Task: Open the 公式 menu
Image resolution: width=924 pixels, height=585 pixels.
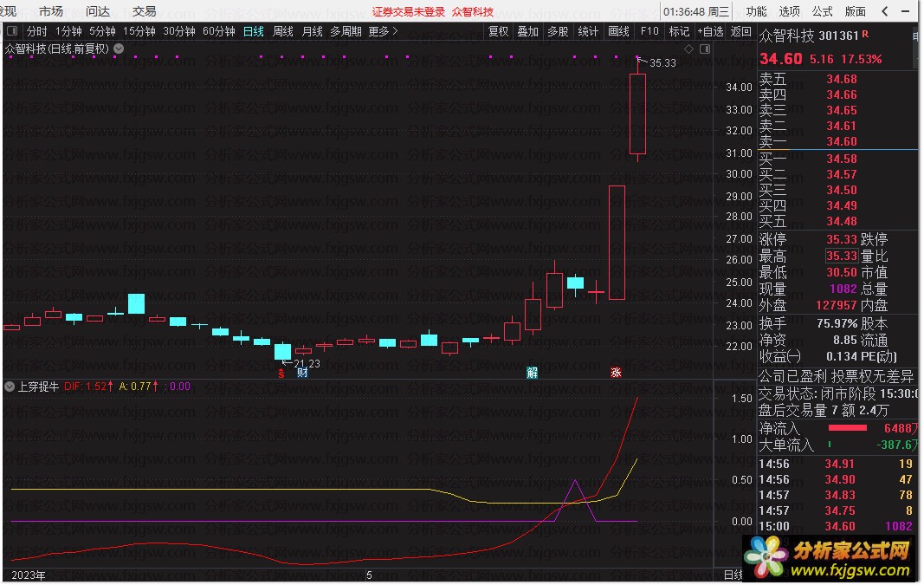Action: tap(822, 11)
